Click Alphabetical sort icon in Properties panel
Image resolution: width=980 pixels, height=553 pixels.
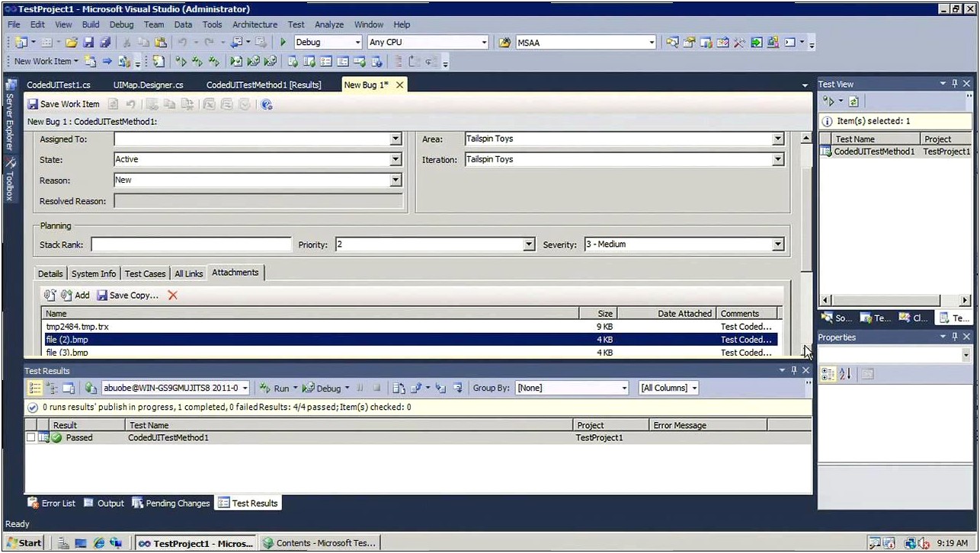pyautogui.click(x=845, y=374)
